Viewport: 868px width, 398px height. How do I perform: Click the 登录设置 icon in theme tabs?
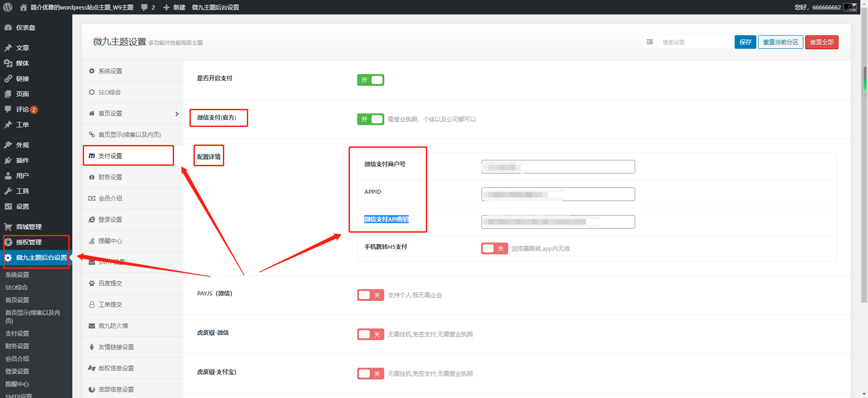pyautogui.click(x=92, y=220)
